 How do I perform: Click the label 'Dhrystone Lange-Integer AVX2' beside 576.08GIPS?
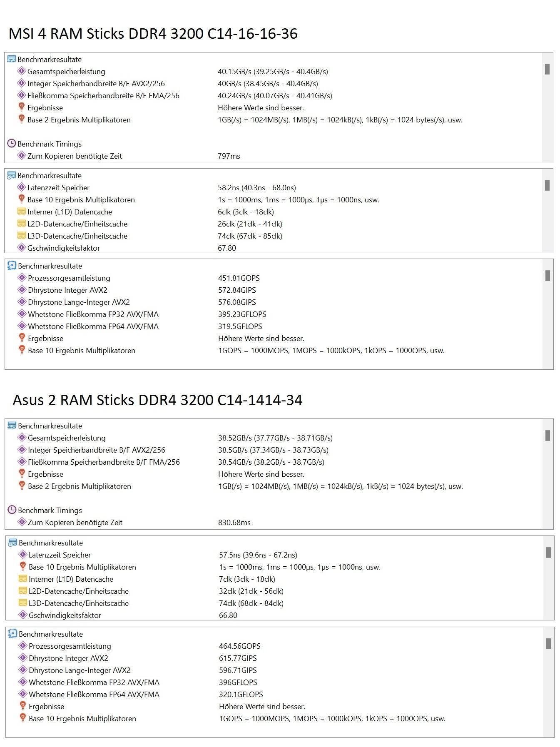click(79, 302)
